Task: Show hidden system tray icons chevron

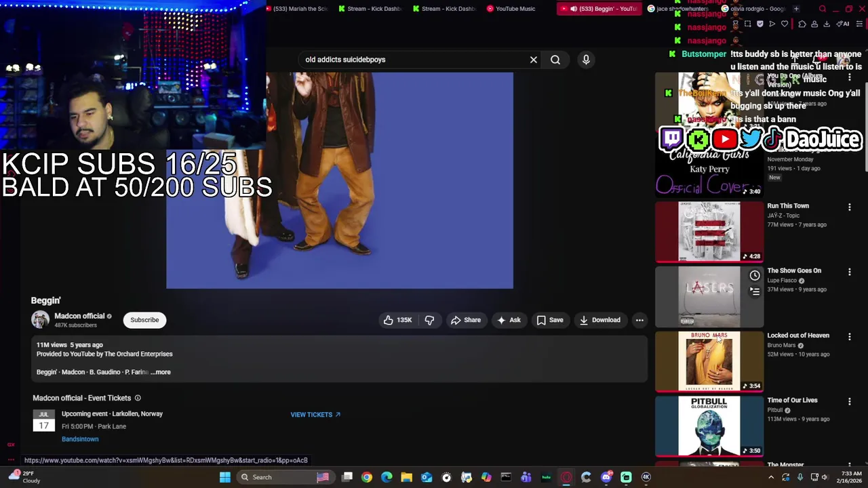Action: [x=771, y=477]
